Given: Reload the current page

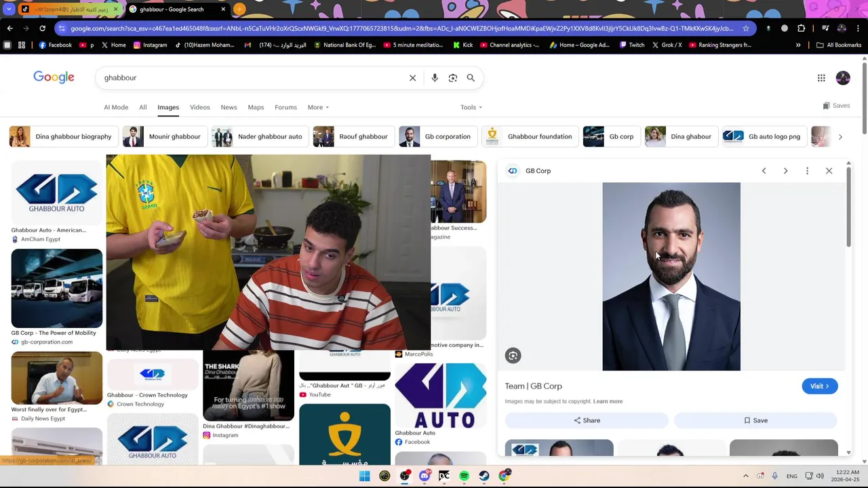Looking at the screenshot, I should [x=42, y=28].
